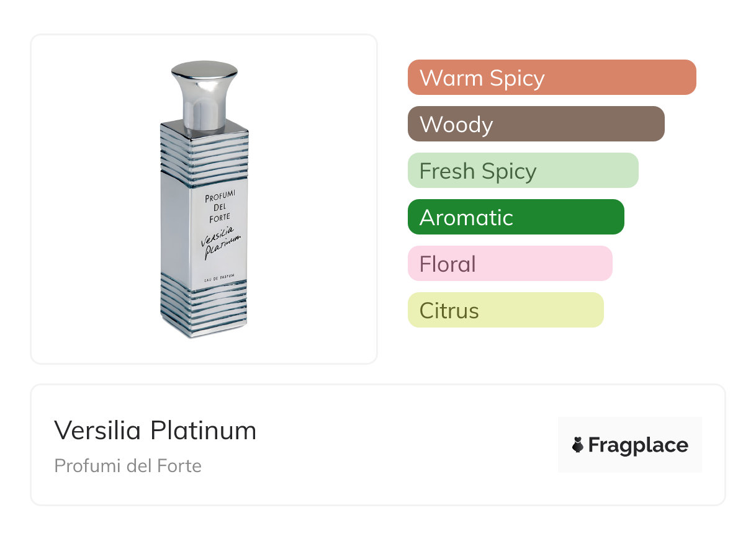Viewport: 756px width, 536px height.
Task: Select the Woody accord bar
Action: [x=536, y=124]
